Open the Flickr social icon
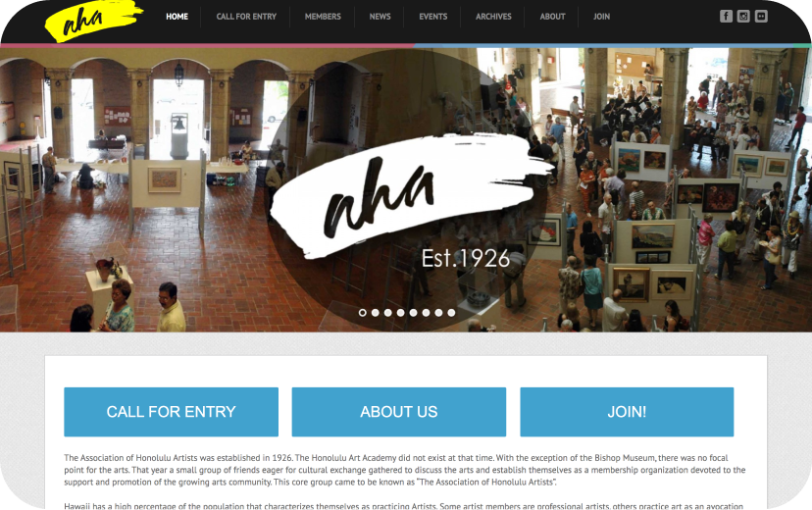Viewport: 812px width, 510px height. point(761,16)
